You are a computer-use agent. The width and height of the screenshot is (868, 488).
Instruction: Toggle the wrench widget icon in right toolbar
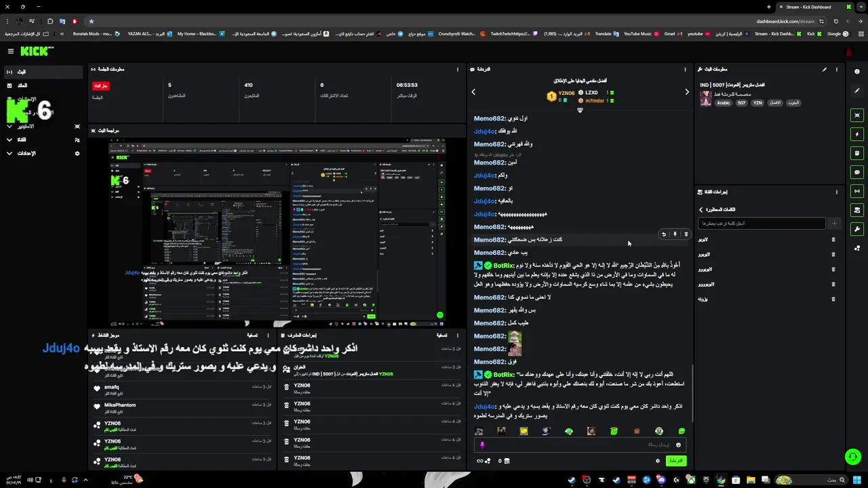point(857,229)
